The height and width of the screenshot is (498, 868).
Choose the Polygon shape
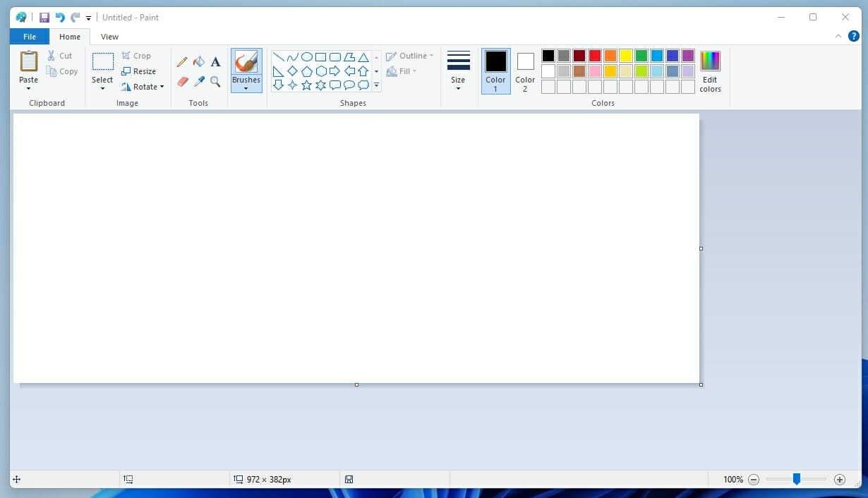click(349, 57)
